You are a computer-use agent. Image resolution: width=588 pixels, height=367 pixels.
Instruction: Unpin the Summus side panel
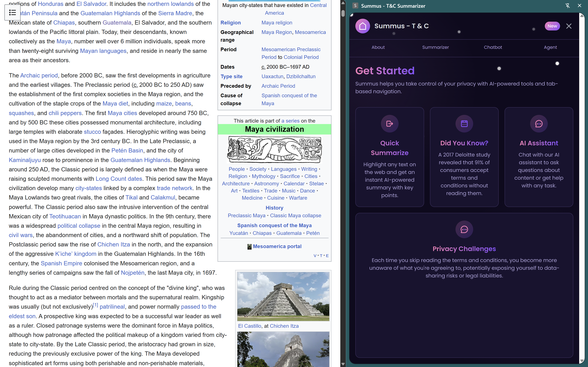coord(568,6)
